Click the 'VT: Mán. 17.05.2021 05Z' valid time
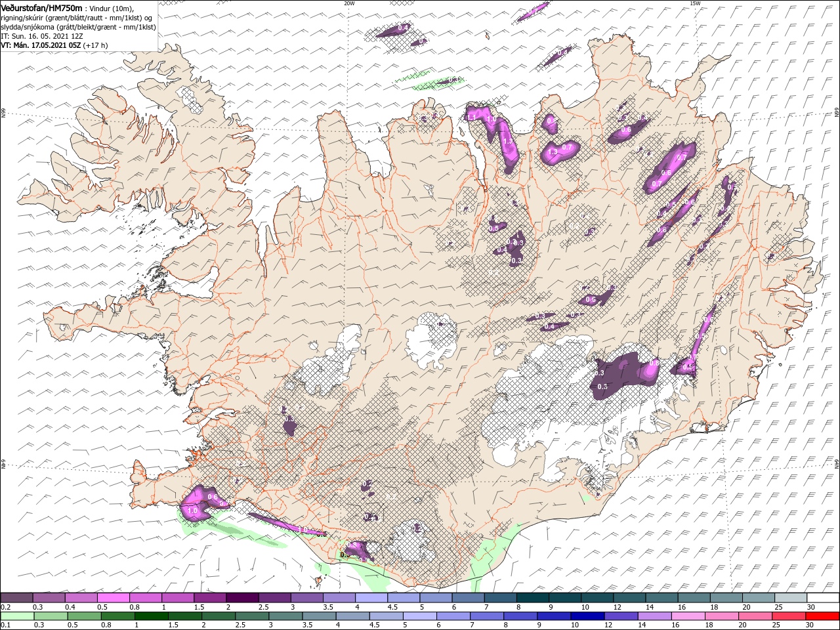Image resolution: width=840 pixels, height=630 pixels. [40, 45]
